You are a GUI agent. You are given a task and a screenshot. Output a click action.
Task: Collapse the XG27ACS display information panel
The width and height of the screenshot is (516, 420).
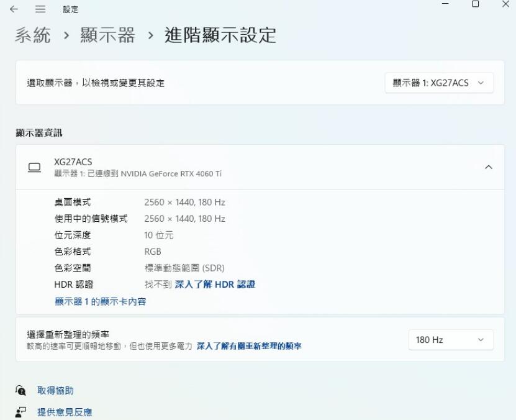(488, 167)
